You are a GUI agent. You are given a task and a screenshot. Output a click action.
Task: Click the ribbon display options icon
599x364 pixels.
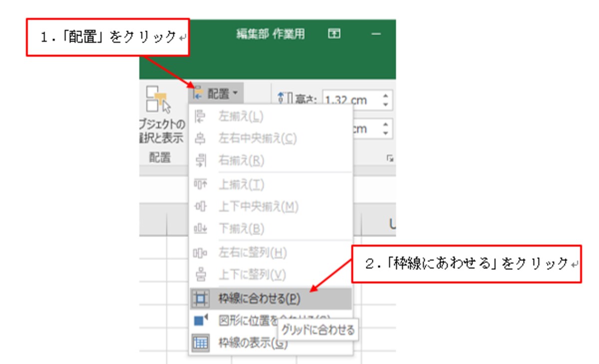pyautogui.click(x=334, y=34)
